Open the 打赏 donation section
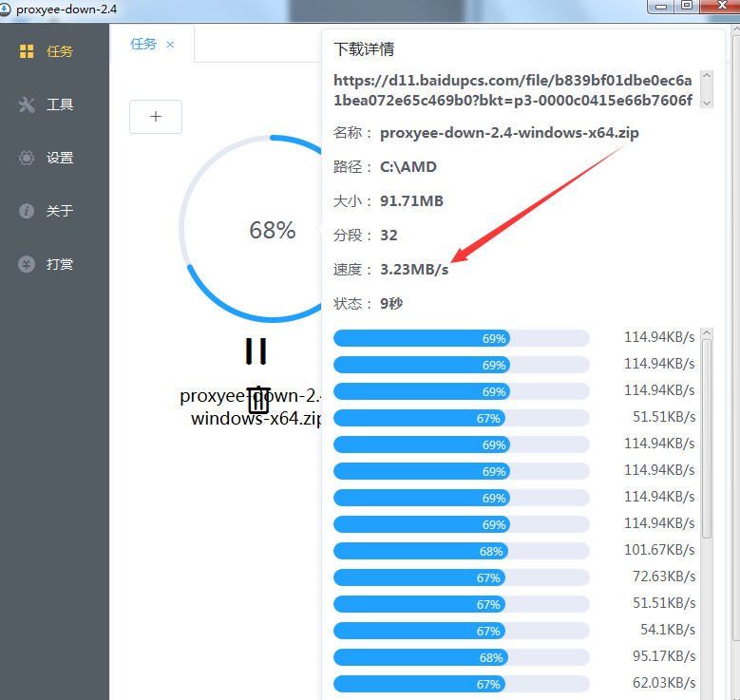Viewport: 740px width, 700px height. tap(54, 264)
